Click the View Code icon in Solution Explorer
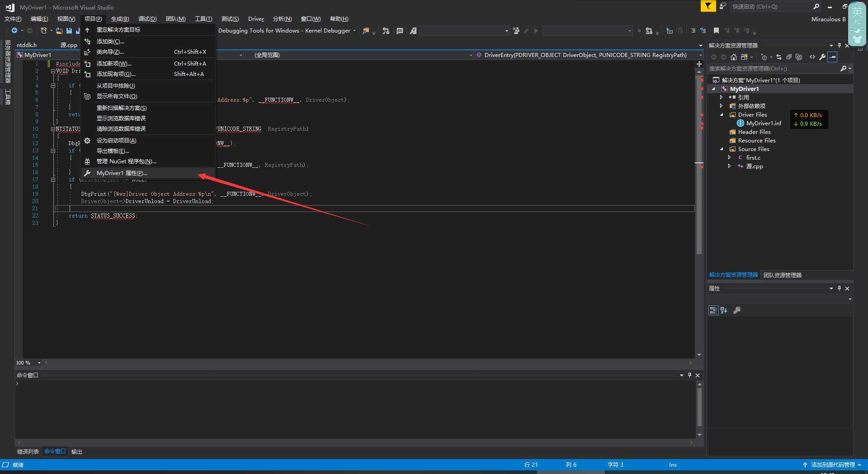 tap(812, 57)
